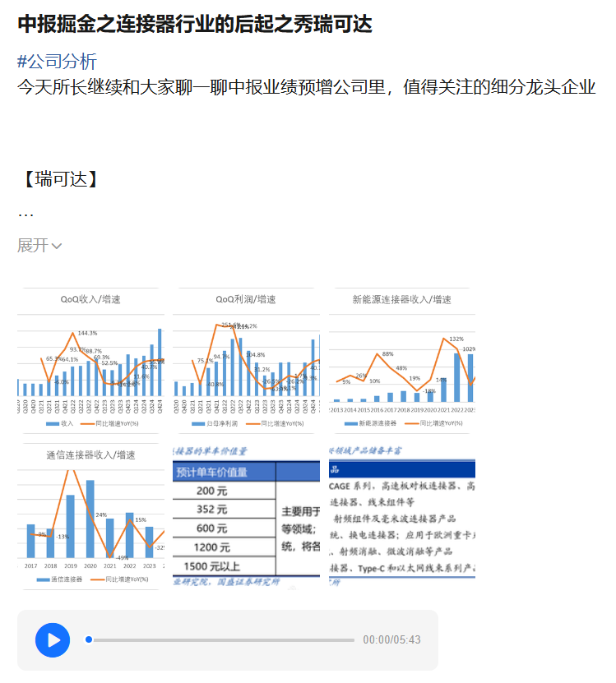Click the post title 中报掘金之连接器行业的后起之秀瑞可达

click(x=195, y=24)
